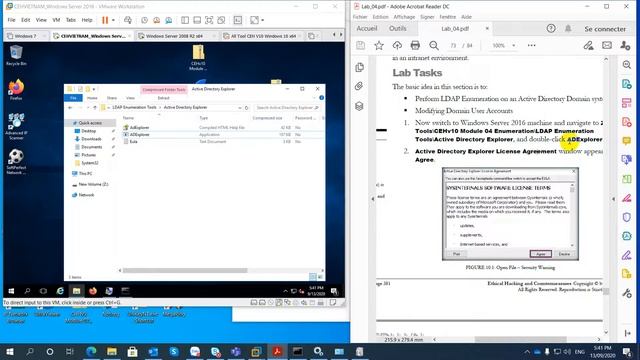This screenshot has height=360, width=640.
Task: Click the revert to snapshot icon in VMware
Action: coord(156,20)
